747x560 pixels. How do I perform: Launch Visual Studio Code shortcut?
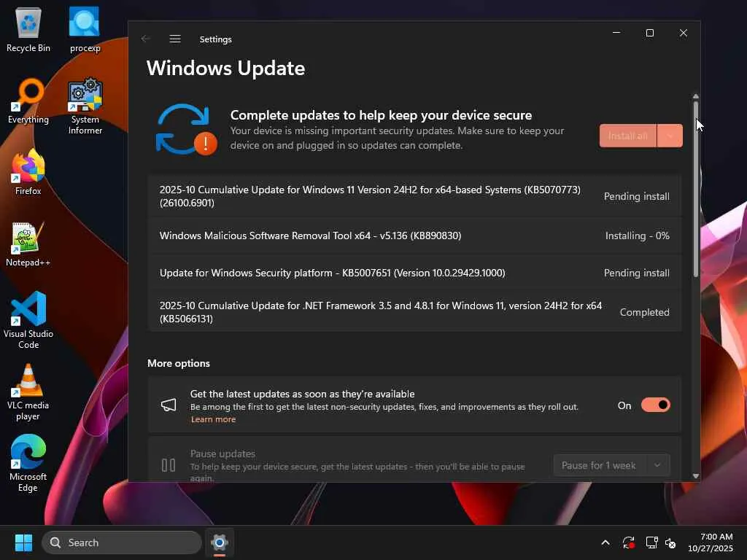(x=28, y=320)
